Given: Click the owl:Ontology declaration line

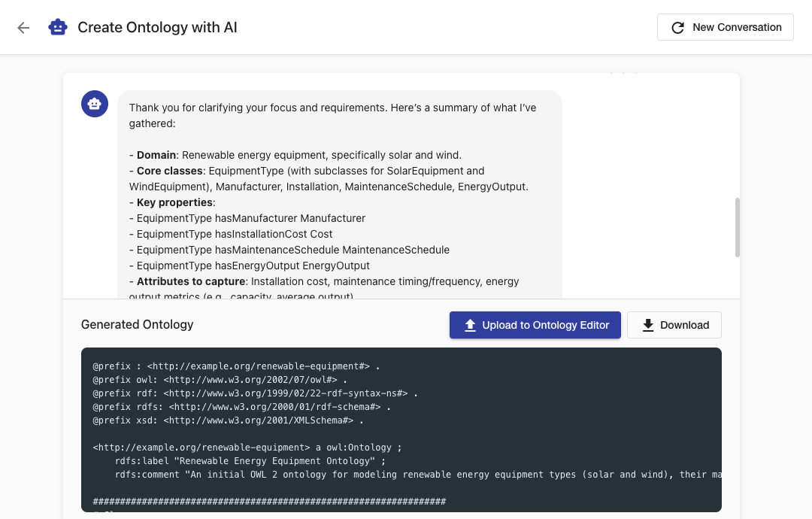Looking at the screenshot, I should (247, 448).
